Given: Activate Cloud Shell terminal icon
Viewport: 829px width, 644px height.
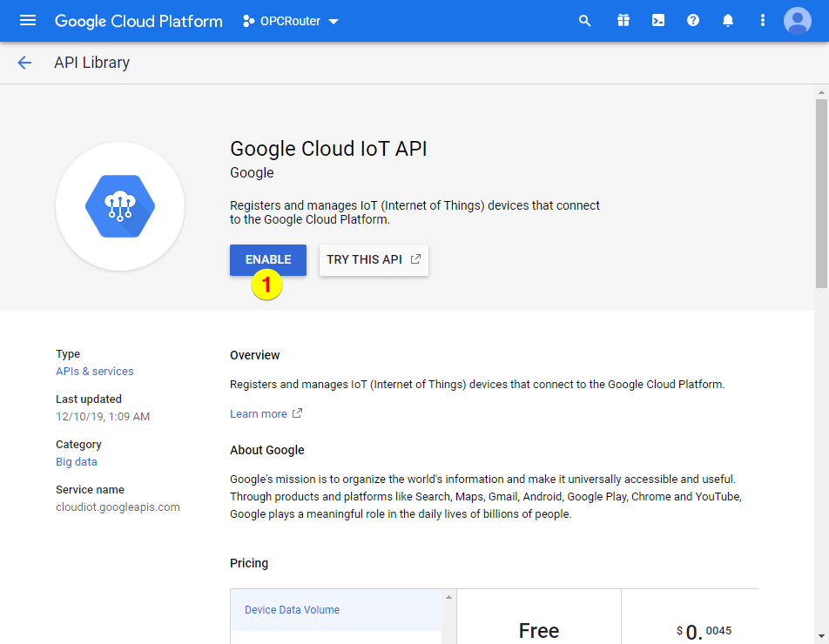Looking at the screenshot, I should point(658,21).
